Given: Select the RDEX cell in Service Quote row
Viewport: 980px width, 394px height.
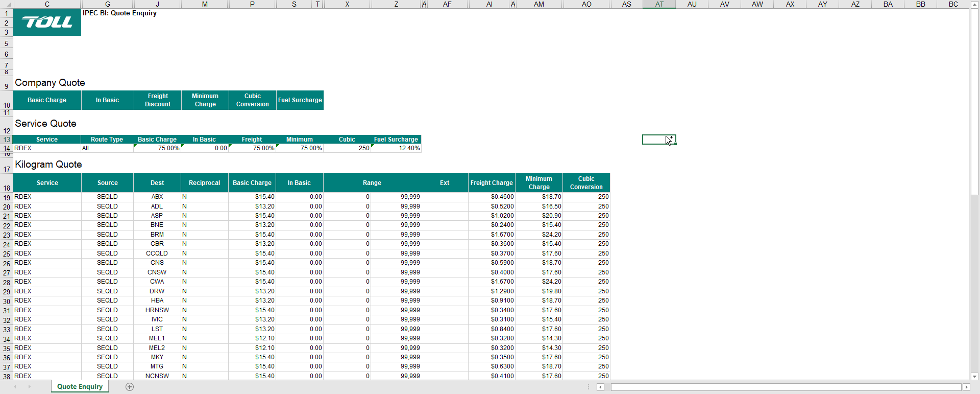Looking at the screenshot, I should tap(47, 148).
